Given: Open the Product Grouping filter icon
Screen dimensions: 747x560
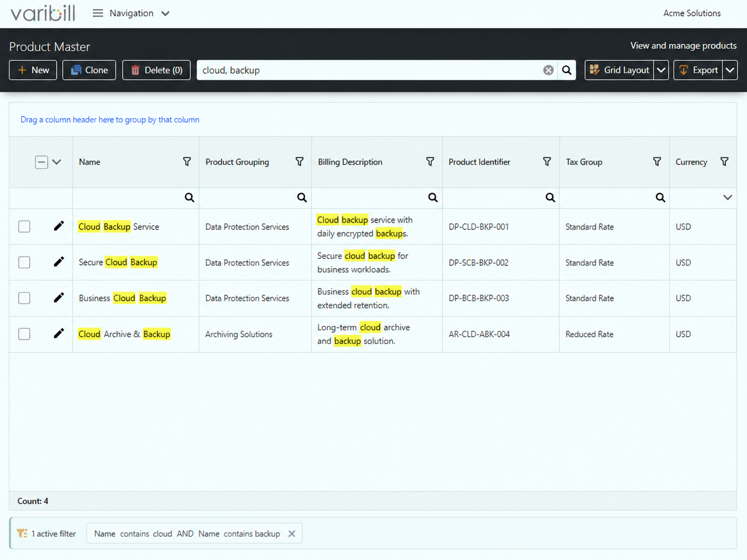Looking at the screenshot, I should click(299, 162).
